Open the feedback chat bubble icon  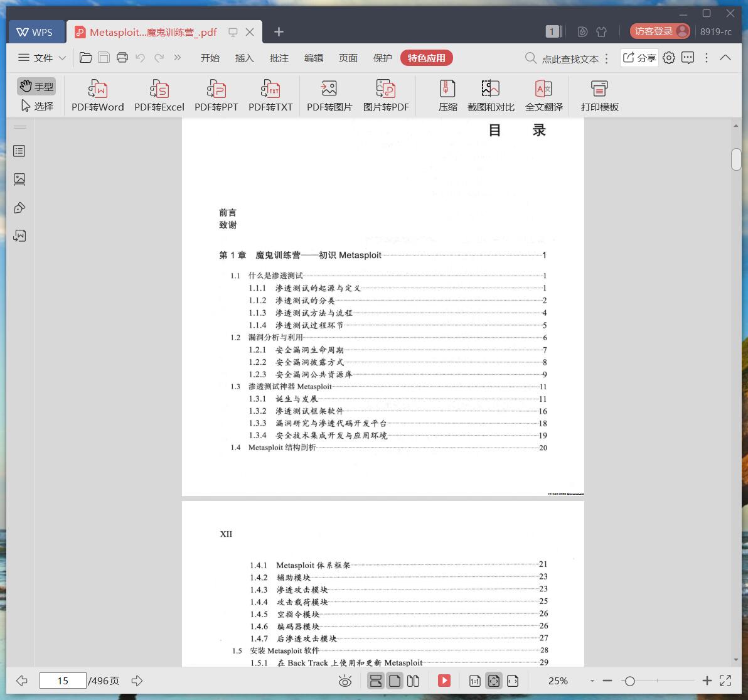tap(688, 58)
